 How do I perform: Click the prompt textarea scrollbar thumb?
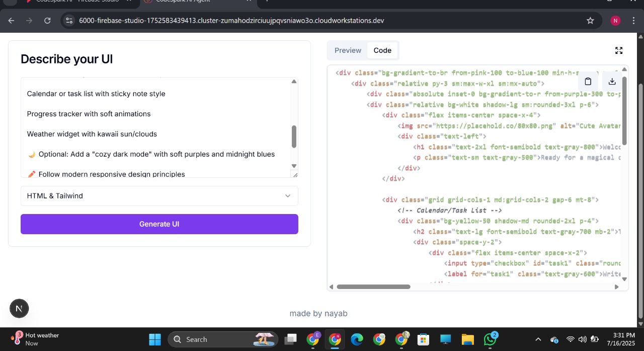pyautogui.click(x=294, y=136)
